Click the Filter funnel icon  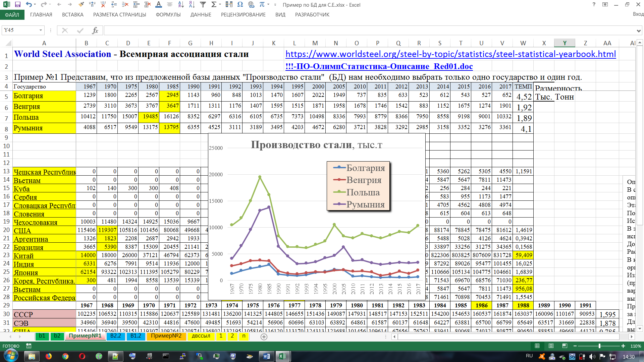[203, 5]
